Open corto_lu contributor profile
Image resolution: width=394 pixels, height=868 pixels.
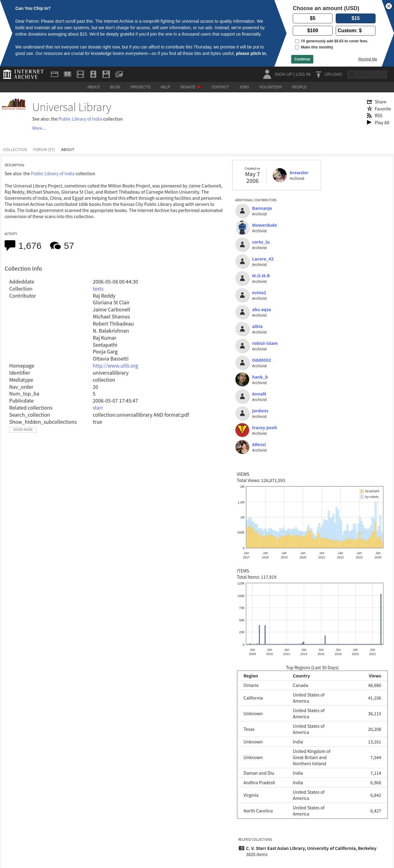261,242
